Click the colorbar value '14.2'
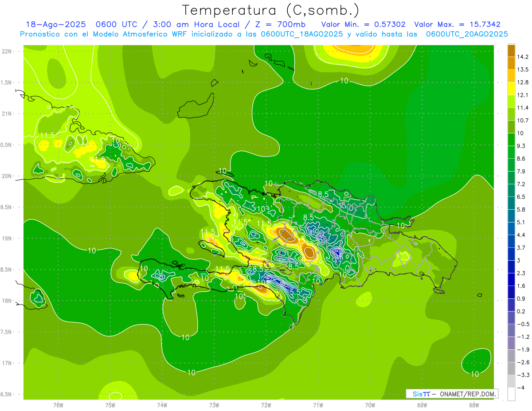The image size is (532, 411). point(523,57)
